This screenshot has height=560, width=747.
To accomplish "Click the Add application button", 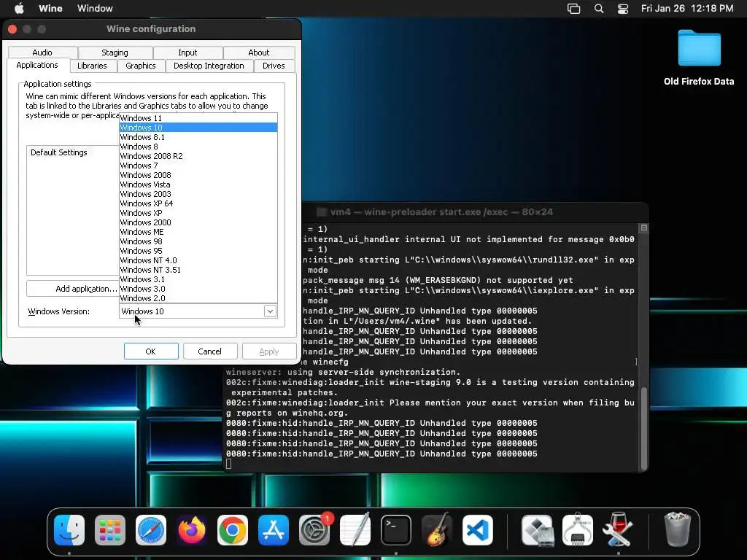I will pos(72,289).
